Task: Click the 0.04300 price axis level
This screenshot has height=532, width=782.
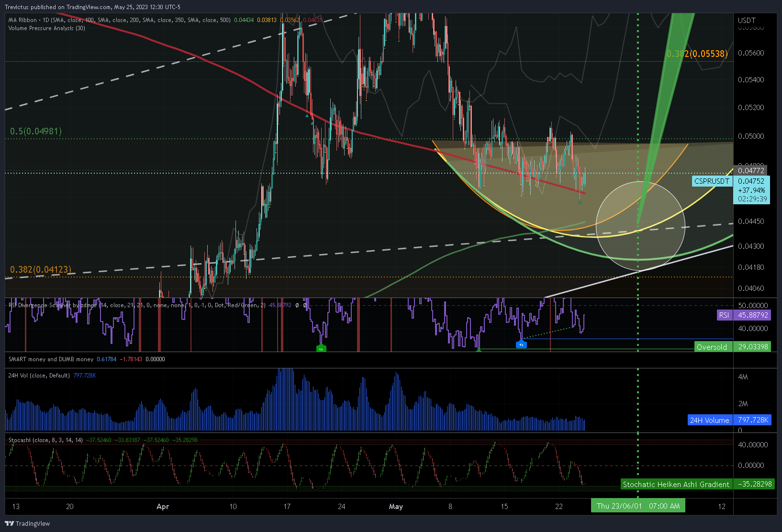Action: [751, 246]
